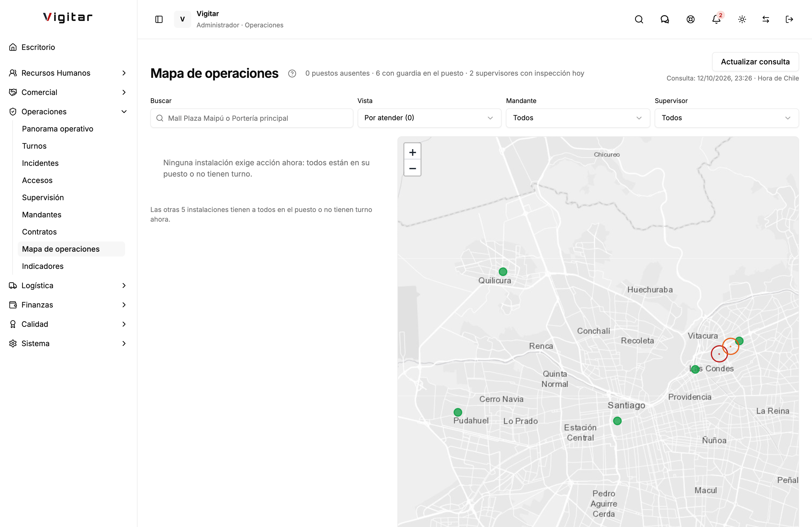Open the search magnifier in header
Viewport: 812px width, 527px height.
click(x=639, y=19)
